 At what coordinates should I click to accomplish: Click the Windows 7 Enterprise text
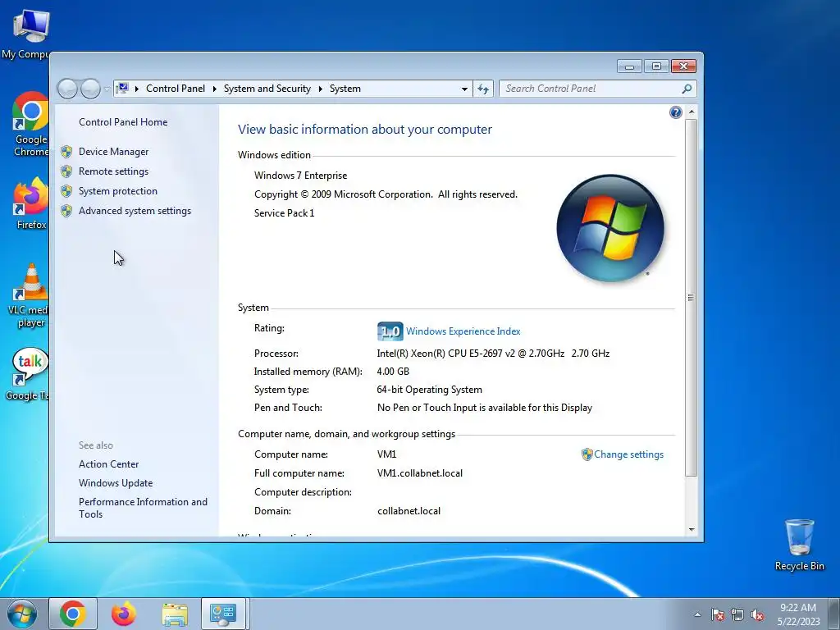click(x=300, y=176)
